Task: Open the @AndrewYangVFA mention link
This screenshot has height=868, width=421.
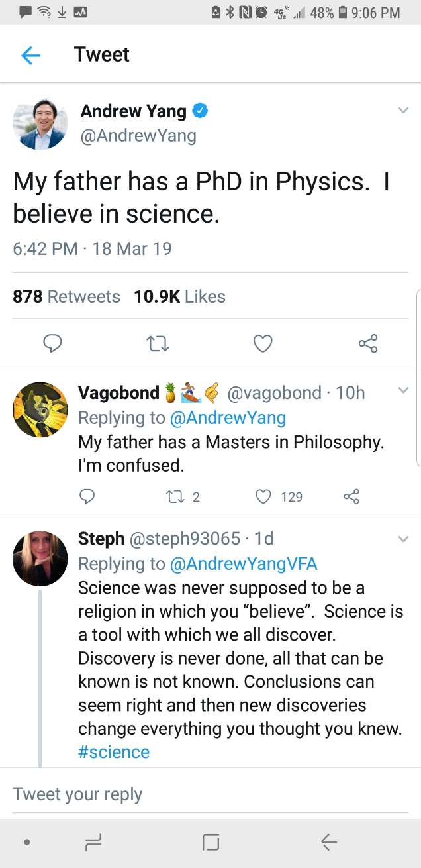Action: (x=244, y=563)
